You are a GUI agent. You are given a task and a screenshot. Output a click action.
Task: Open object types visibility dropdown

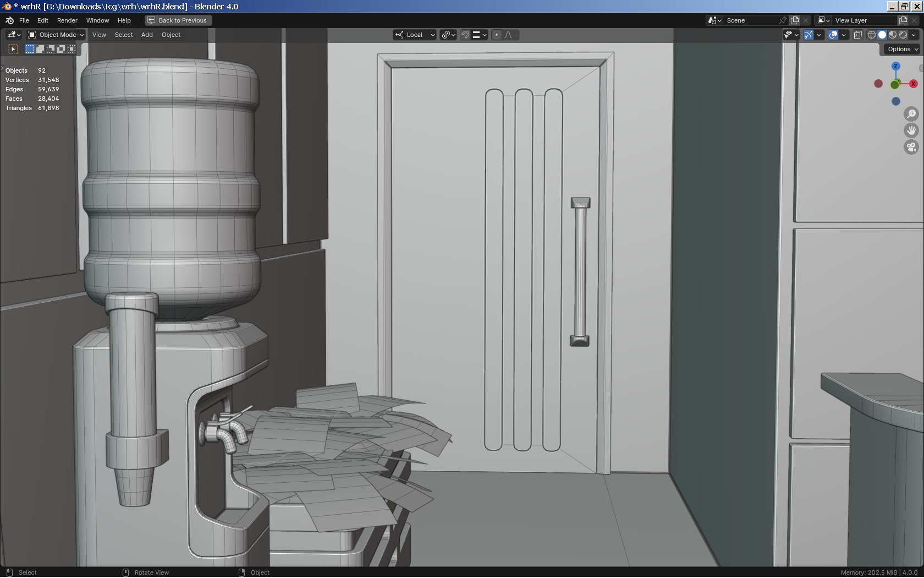[x=791, y=35]
